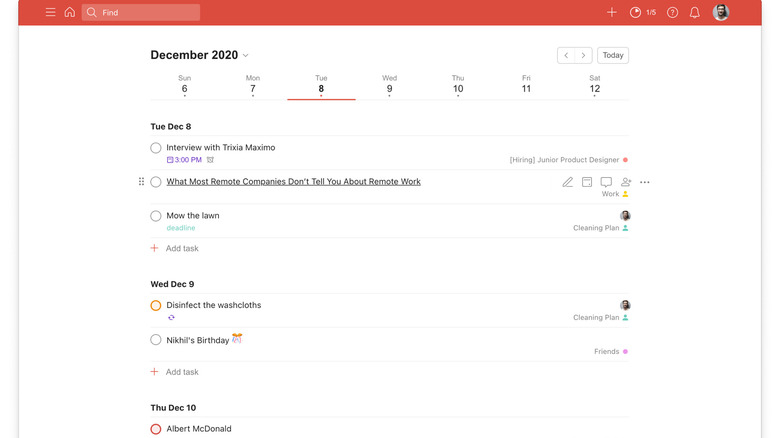This screenshot has height=438, width=780.
Task: Add task under Tue Dec 8
Action: (175, 248)
